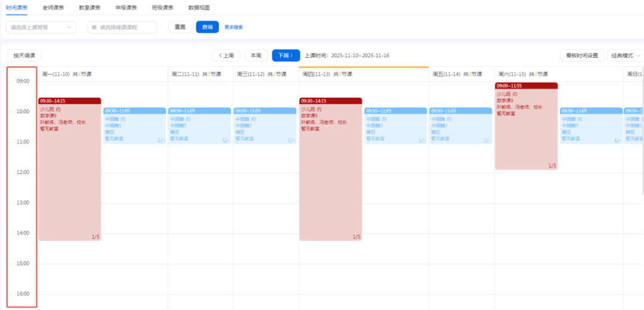Viewport: 644px width, 310px height.
Task: Click the blue 查询 search button
Action: pyautogui.click(x=207, y=27)
